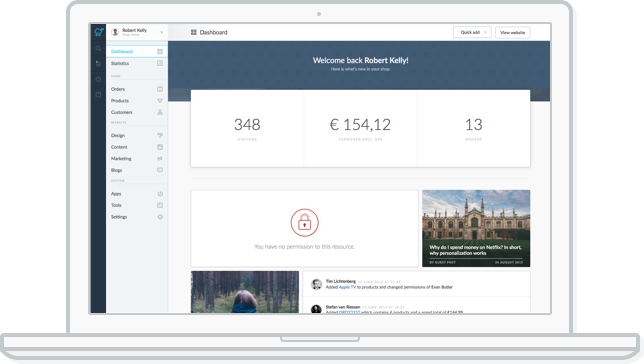Select Dashboard in the sidebar menu
This screenshot has width=644, height=364.
pos(137,51)
